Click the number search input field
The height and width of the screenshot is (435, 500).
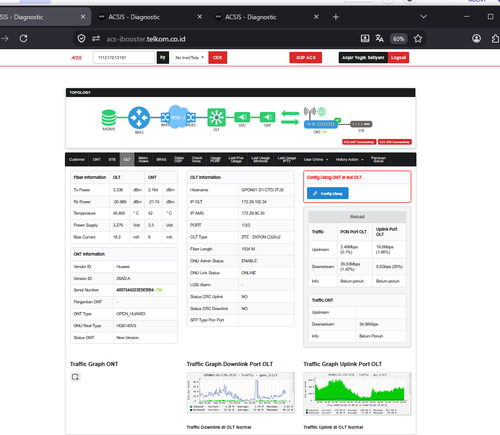pos(124,58)
